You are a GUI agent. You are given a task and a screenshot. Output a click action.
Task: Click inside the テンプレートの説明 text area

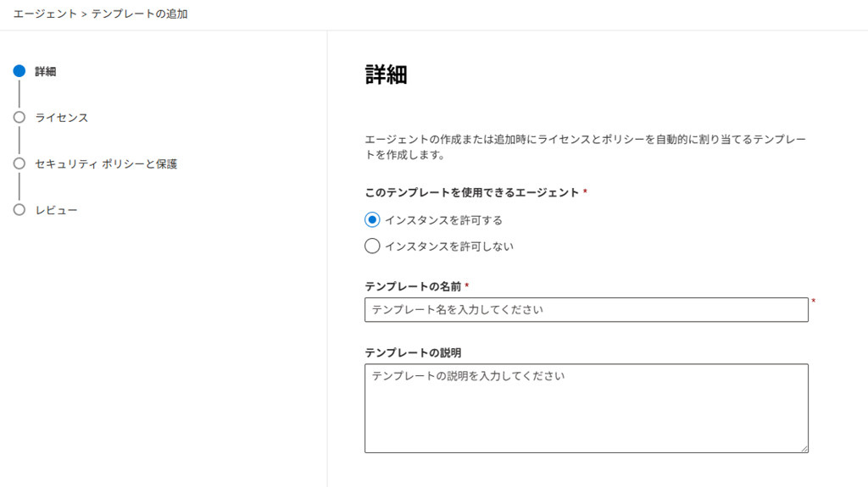point(586,408)
